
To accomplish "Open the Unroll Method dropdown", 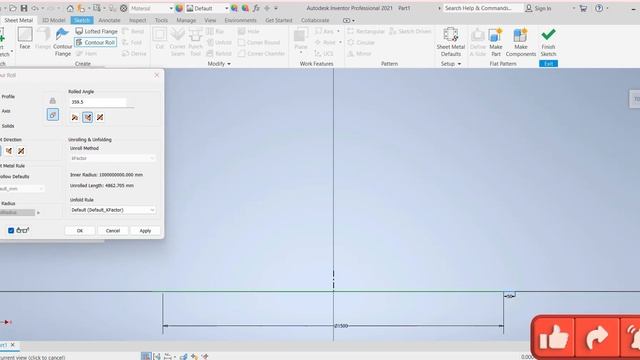I will [112, 158].
